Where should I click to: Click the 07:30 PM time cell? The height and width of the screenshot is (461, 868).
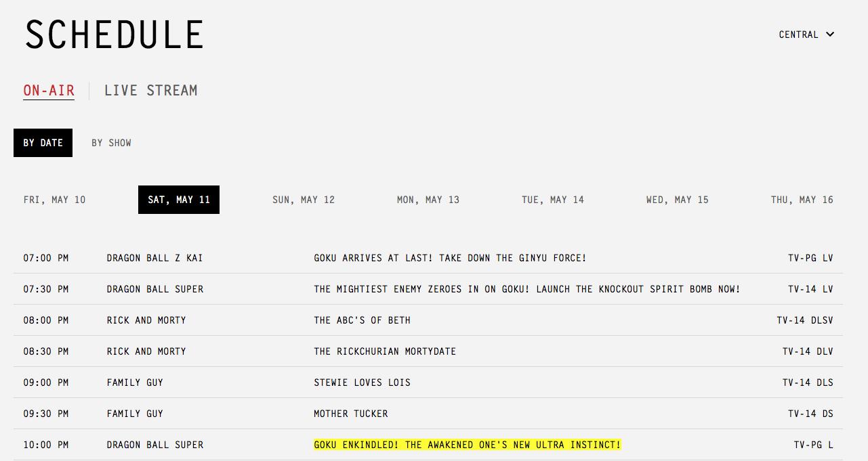coord(46,289)
